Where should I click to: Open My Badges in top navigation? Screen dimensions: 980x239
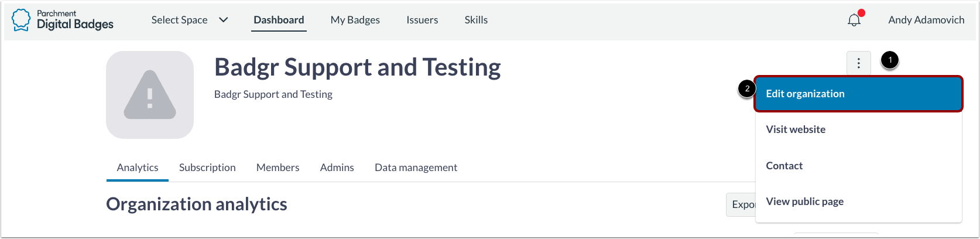click(x=355, y=20)
